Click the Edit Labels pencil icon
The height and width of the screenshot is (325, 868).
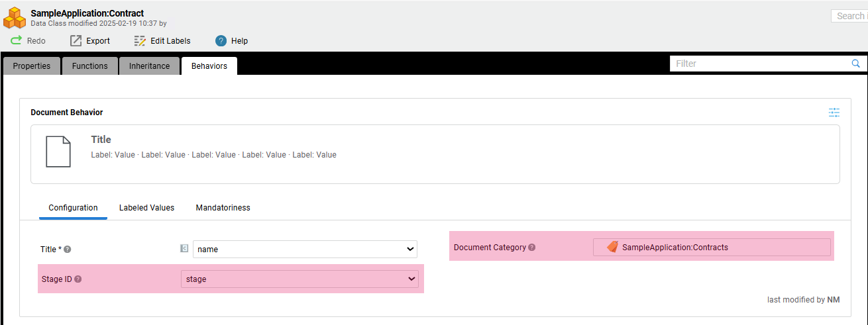click(140, 40)
